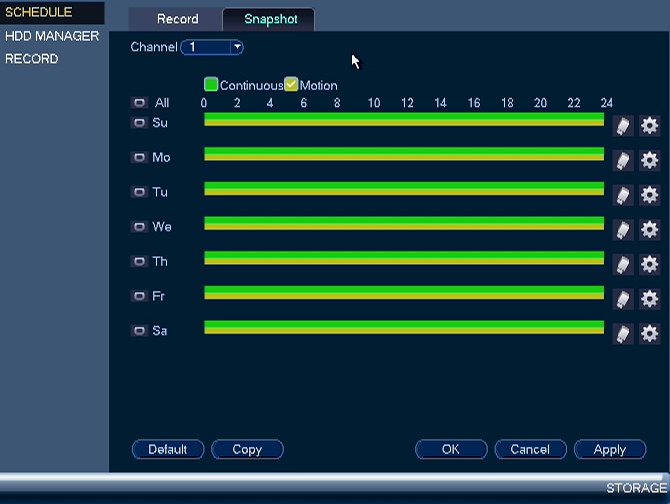The image size is (670, 504).
Task: Confirm with the OK button
Action: pyautogui.click(x=451, y=449)
